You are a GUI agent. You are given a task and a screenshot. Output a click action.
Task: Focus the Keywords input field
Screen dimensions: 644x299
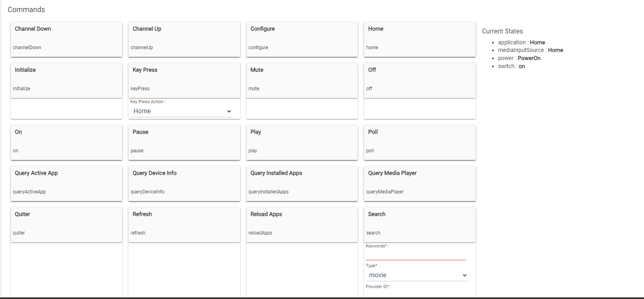[415, 255]
